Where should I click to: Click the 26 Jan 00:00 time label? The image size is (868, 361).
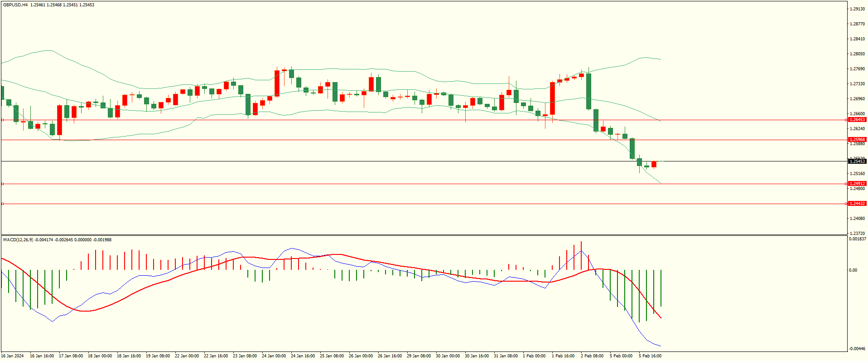coord(361,356)
